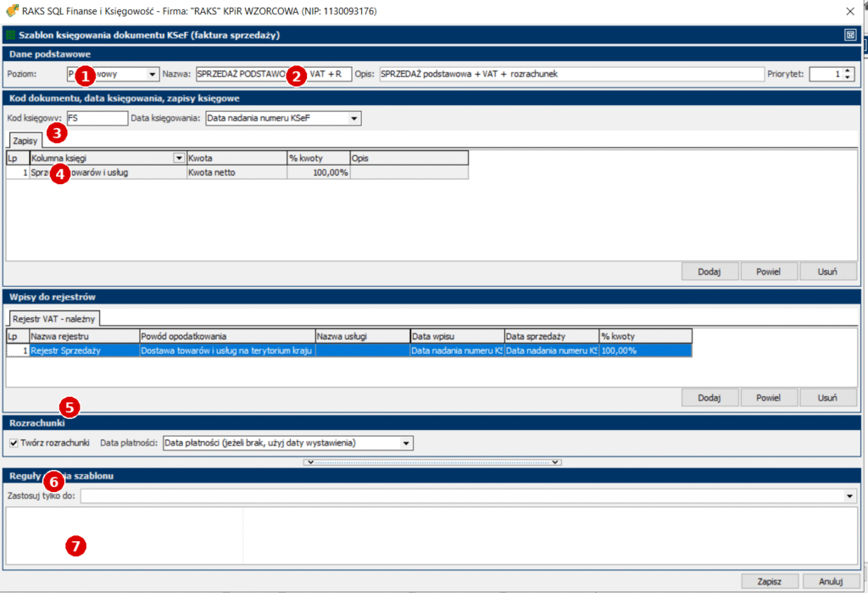Save the template with Zapisz
Viewport: 868px width, 593px height.
(x=769, y=581)
